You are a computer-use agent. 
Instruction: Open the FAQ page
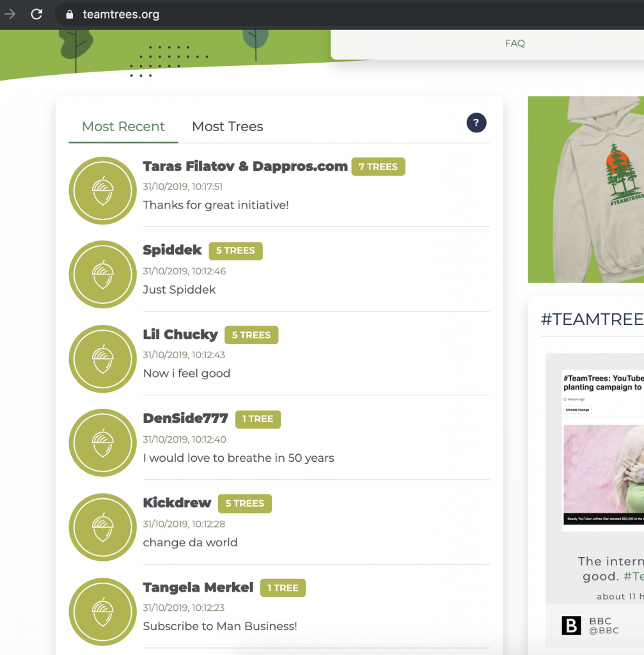pyautogui.click(x=515, y=43)
